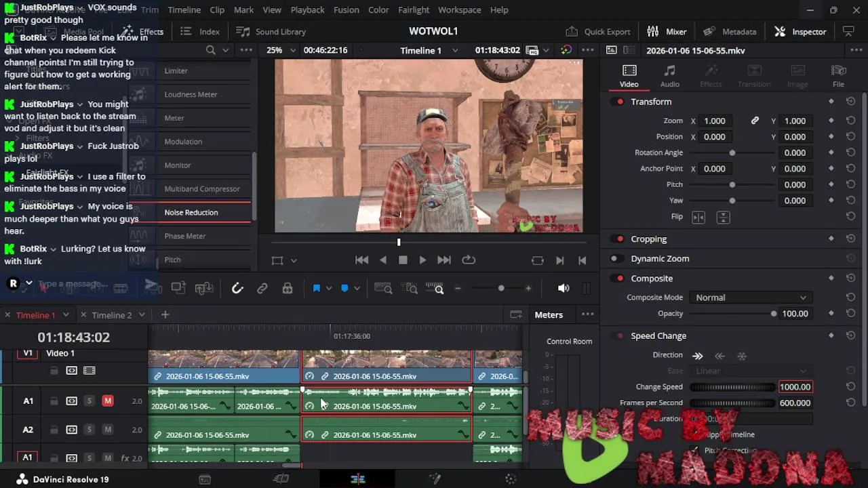
Task: Click the full extent zoom icon
Action: [383, 289]
